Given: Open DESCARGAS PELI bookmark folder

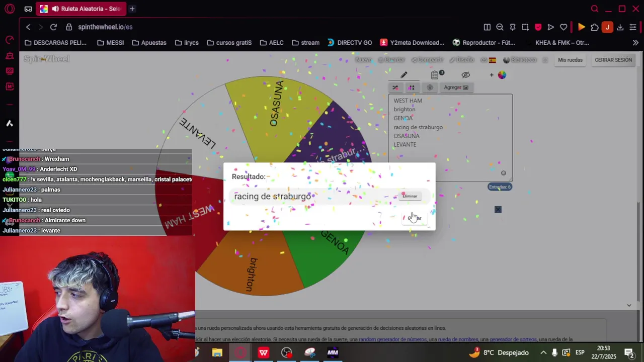Looking at the screenshot, I should pyautogui.click(x=55, y=43).
